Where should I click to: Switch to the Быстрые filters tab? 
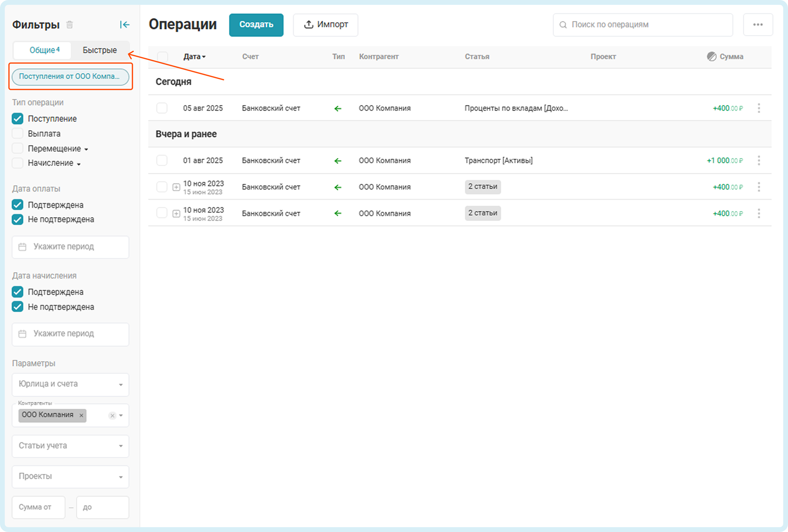click(x=100, y=50)
